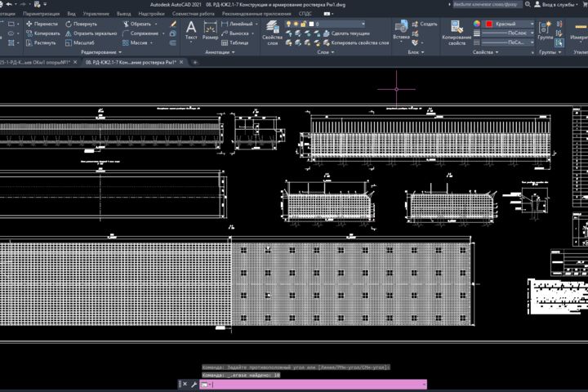
Task: Choose the Отразить зеркально mirror tool
Action: point(91,33)
